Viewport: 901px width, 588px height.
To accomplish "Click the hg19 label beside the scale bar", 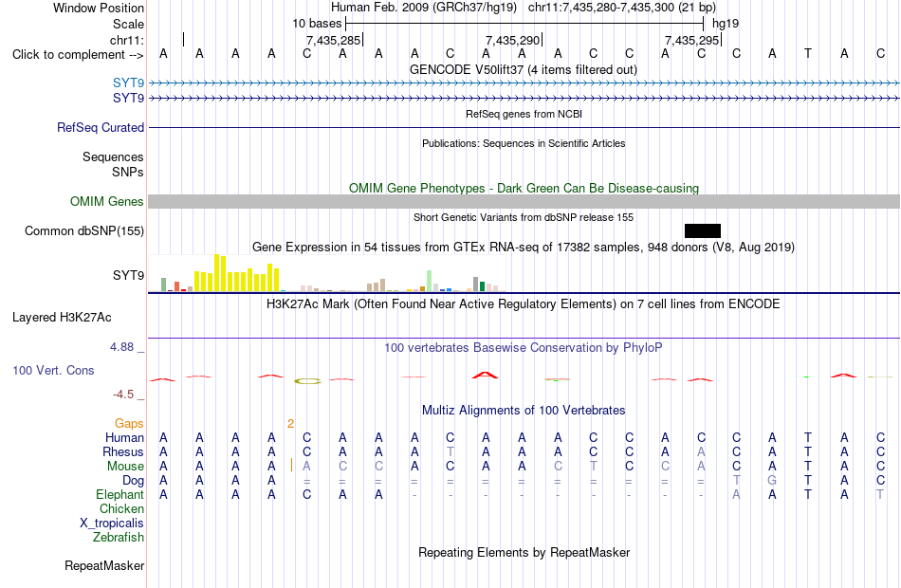I will 726,24.
